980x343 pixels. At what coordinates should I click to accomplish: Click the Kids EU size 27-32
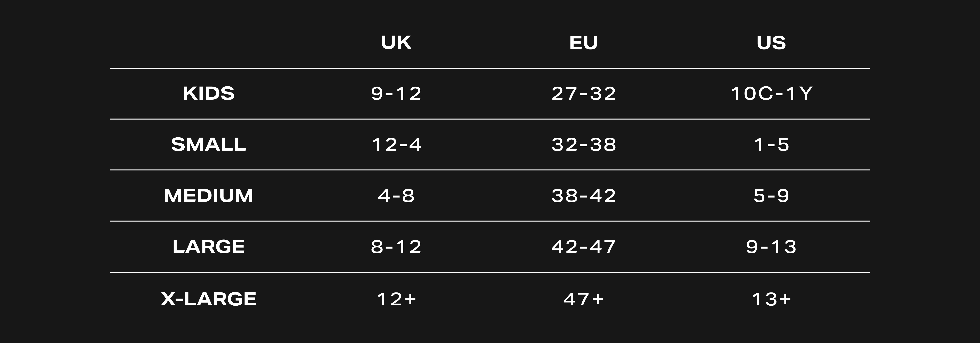point(584,94)
